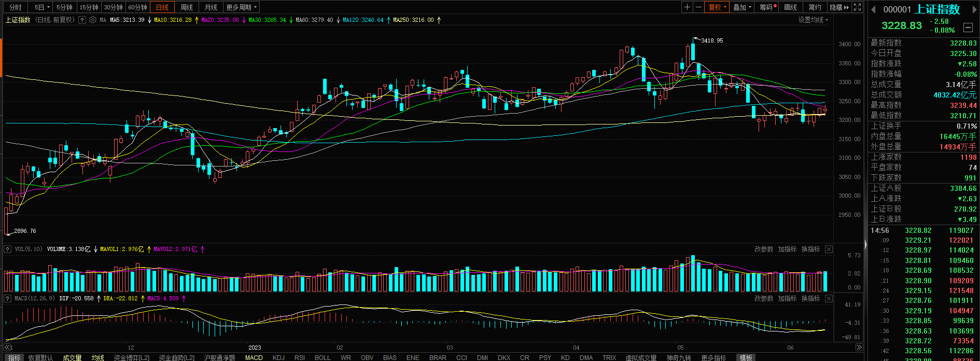Open help for MACD indicator
Viewport: 980px width, 361px height.
tap(7, 299)
